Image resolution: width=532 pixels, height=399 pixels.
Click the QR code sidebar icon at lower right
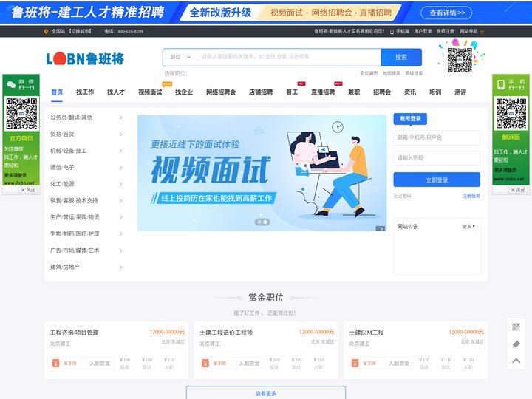click(x=516, y=327)
